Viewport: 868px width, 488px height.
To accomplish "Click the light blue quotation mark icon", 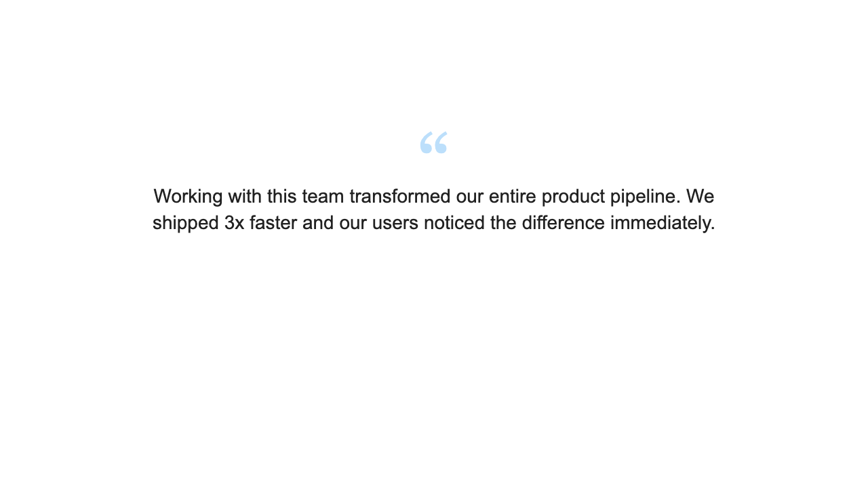I will (433, 142).
